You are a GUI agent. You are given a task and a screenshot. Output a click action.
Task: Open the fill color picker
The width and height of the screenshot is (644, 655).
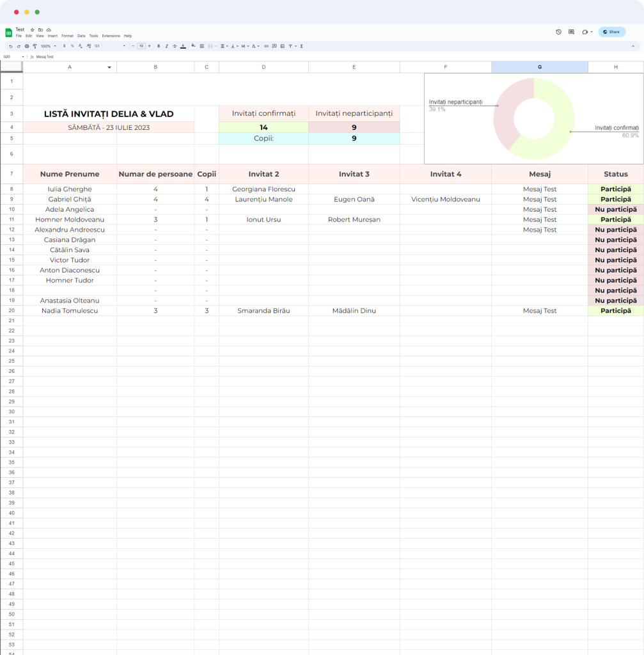193,46
